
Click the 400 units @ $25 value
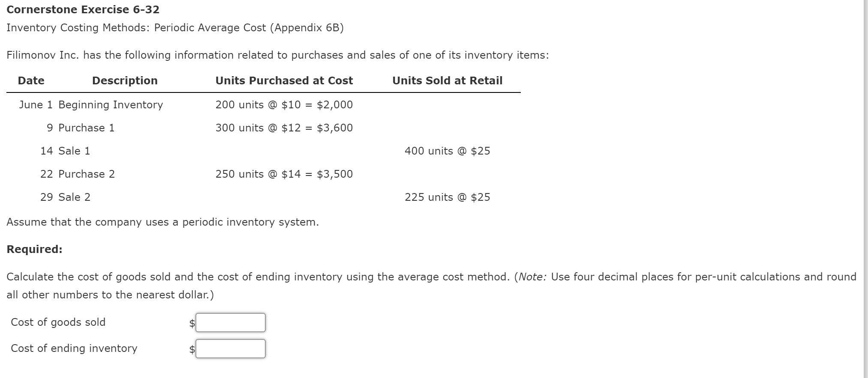[x=447, y=151]
